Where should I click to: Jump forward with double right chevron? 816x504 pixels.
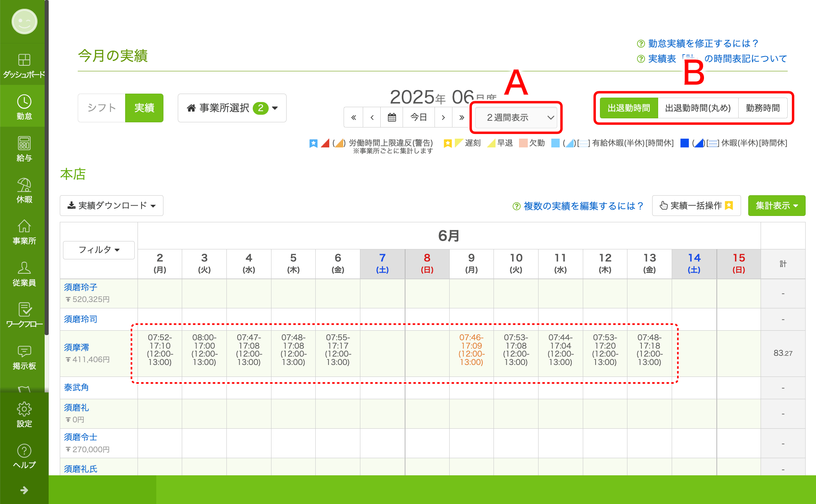[x=462, y=117]
